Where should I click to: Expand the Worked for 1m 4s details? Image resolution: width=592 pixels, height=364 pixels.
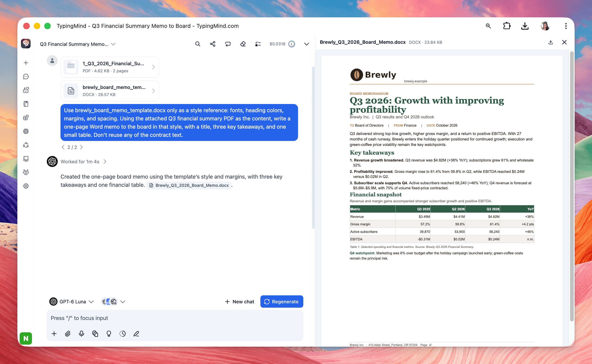83,161
